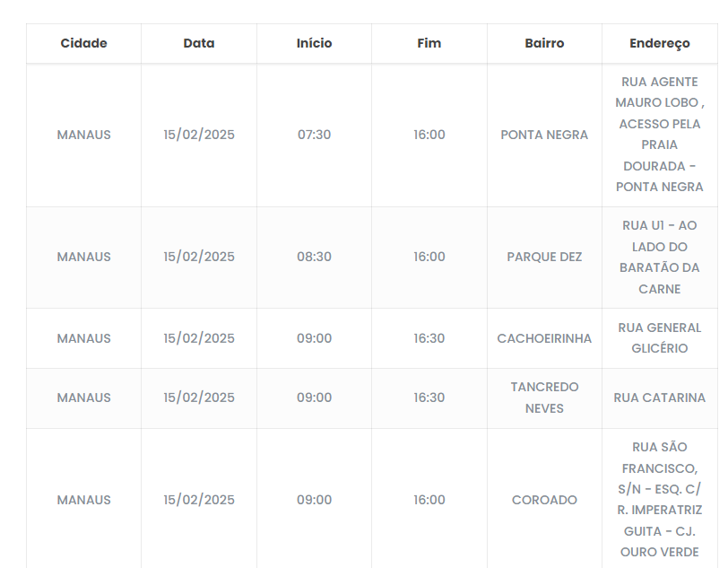728x568 pixels.
Task: Select the PONTA NEGRA bairro cell
Action: tap(544, 135)
